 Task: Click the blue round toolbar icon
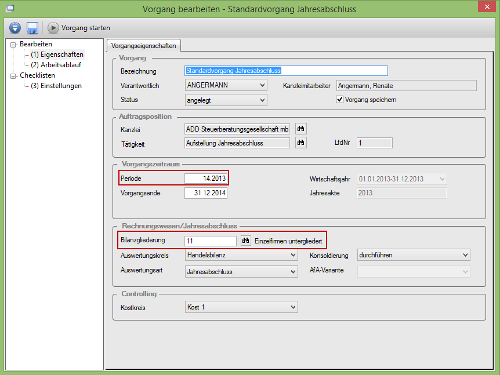point(15,28)
